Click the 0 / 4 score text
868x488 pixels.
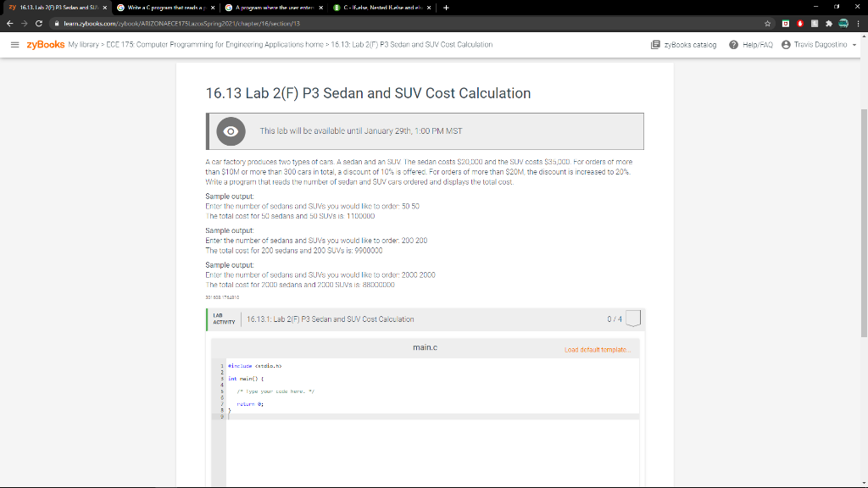click(x=615, y=319)
